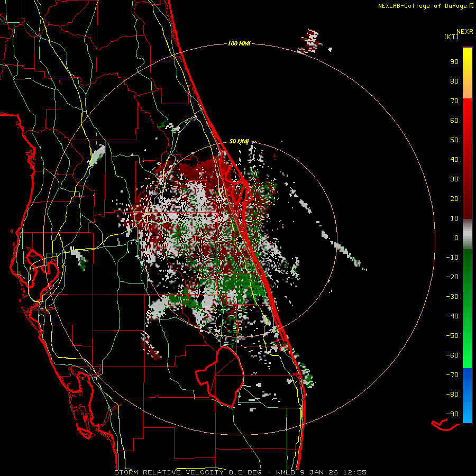Click the -70 value on the velocity scale

pos(452,375)
